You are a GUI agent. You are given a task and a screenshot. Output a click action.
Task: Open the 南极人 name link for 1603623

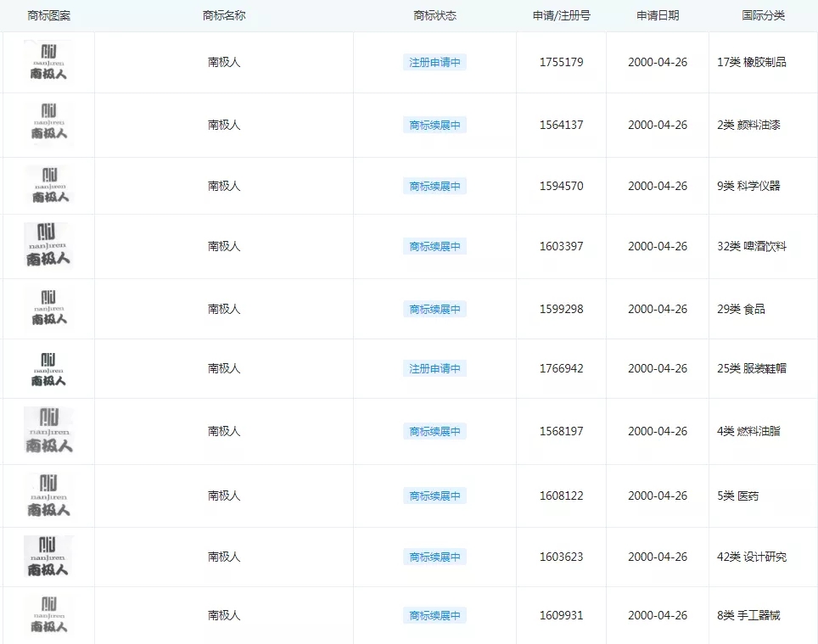[x=224, y=557]
